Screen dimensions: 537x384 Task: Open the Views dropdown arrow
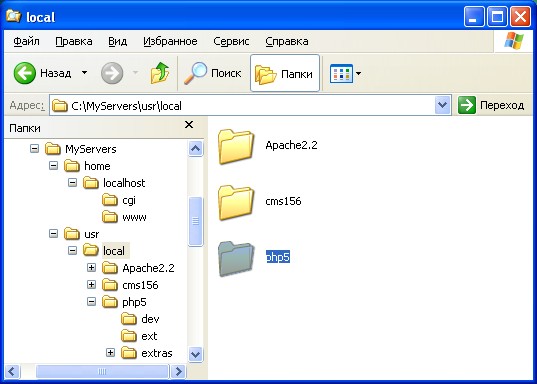(x=358, y=73)
